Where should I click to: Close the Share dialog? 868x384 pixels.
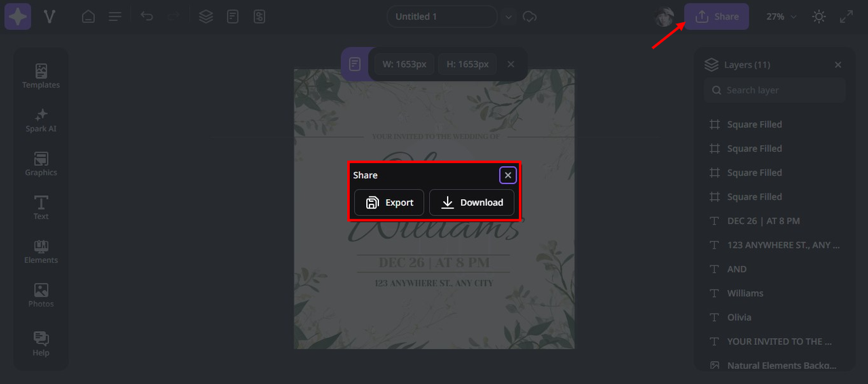pyautogui.click(x=508, y=175)
